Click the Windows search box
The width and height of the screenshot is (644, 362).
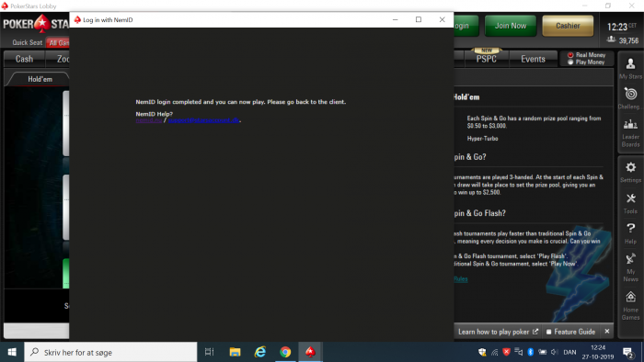[111, 352]
